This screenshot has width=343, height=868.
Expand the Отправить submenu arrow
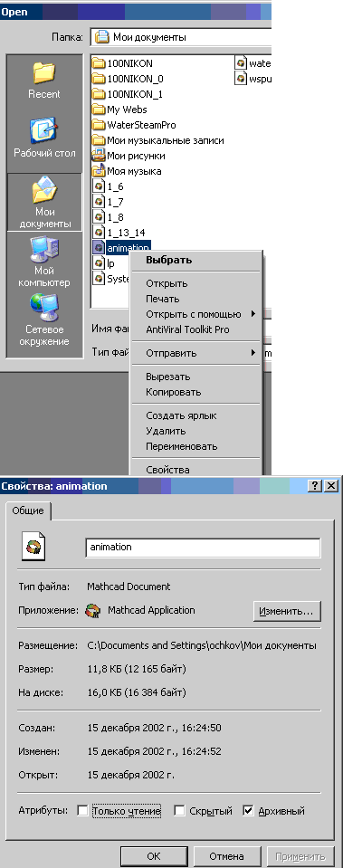pyautogui.click(x=253, y=353)
